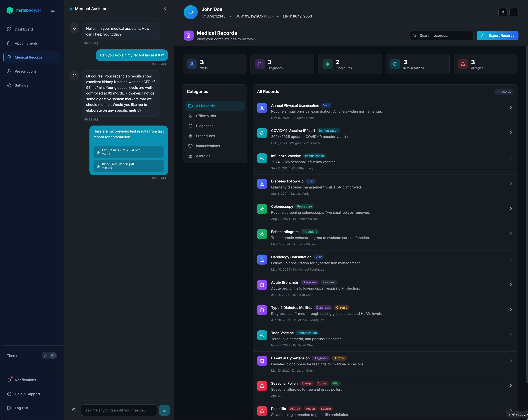Favorite the lab results explanation message
Image resolution: width=528 pixels, height=420 pixels.
pos(74,76)
